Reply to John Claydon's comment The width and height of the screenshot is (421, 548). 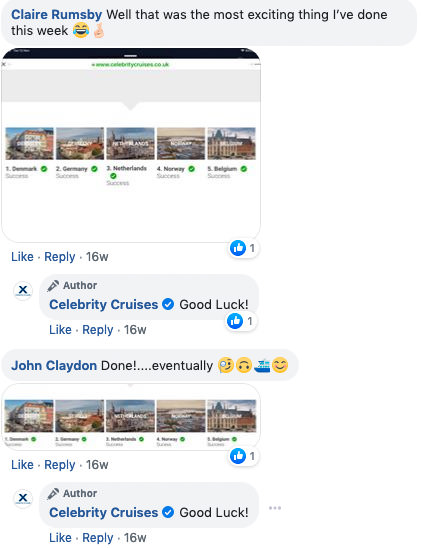60,465
